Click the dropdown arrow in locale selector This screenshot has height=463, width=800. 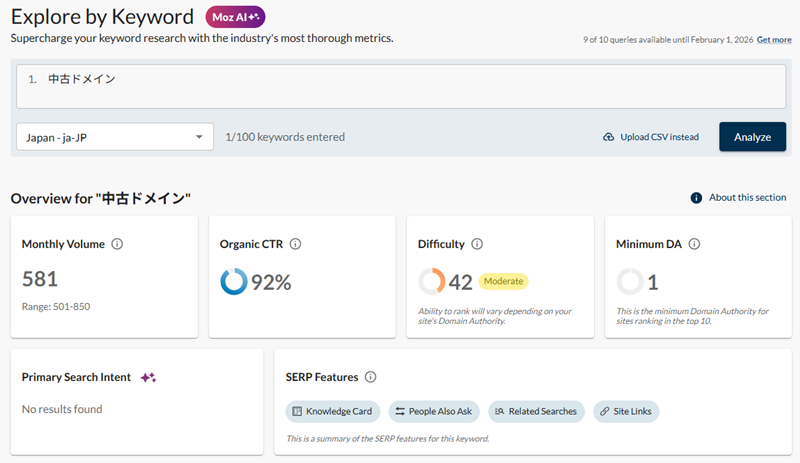pos(199,137)
